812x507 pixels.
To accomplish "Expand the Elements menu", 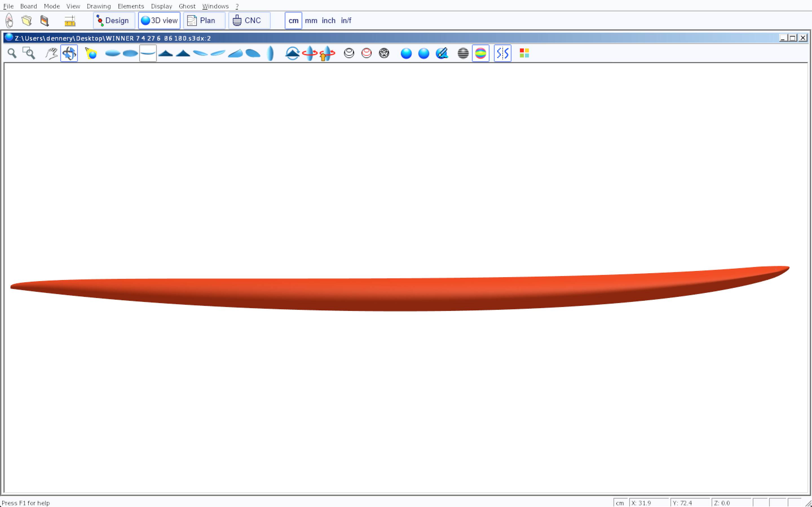I will coord(131,6).
